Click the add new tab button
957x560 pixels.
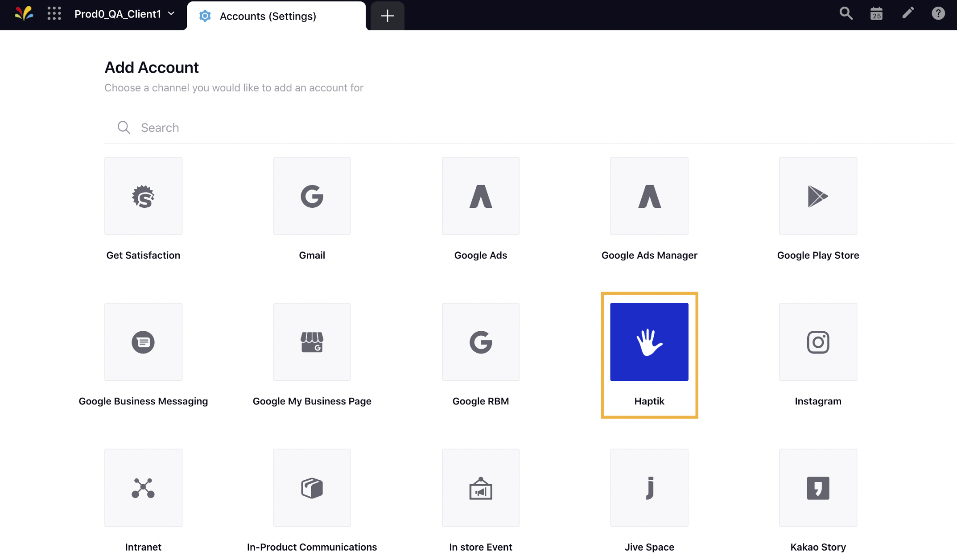pyautogui.click(x=386, y=15)
